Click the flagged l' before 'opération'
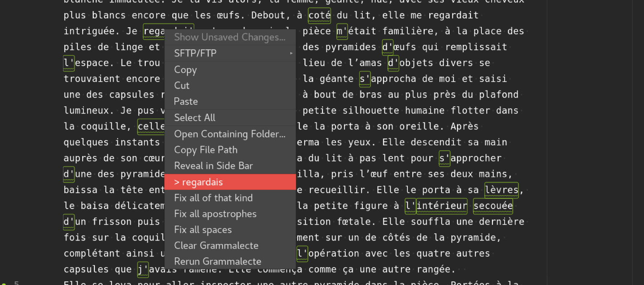 (302, 254)
